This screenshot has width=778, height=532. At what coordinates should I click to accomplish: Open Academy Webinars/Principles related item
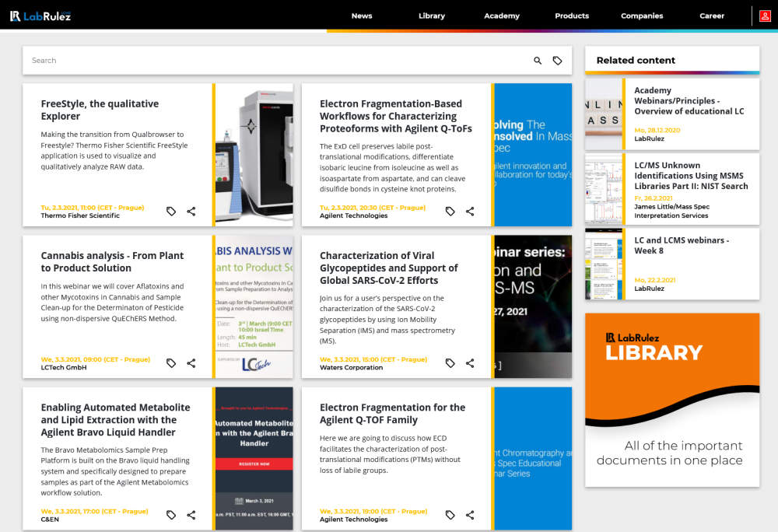tap(689, 100)
